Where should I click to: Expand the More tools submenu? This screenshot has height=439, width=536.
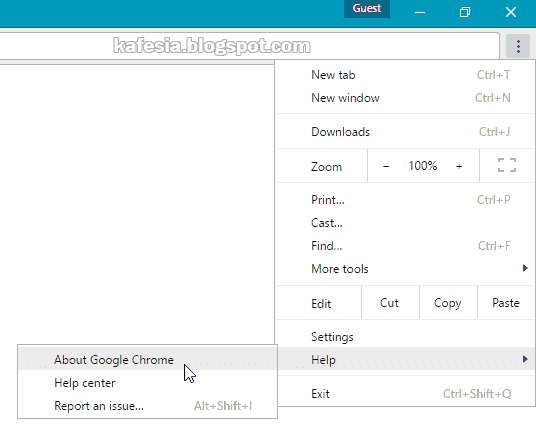[x=405, y=269]
